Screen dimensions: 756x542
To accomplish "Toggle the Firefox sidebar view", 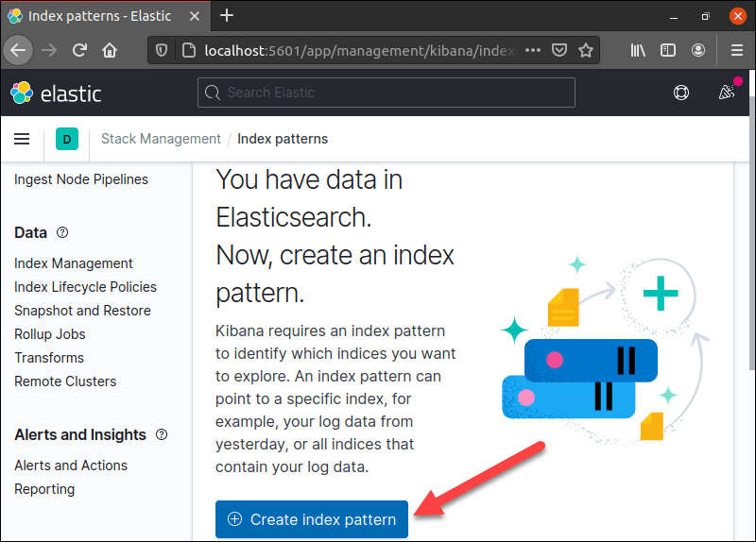I will [x=668, y=50].
